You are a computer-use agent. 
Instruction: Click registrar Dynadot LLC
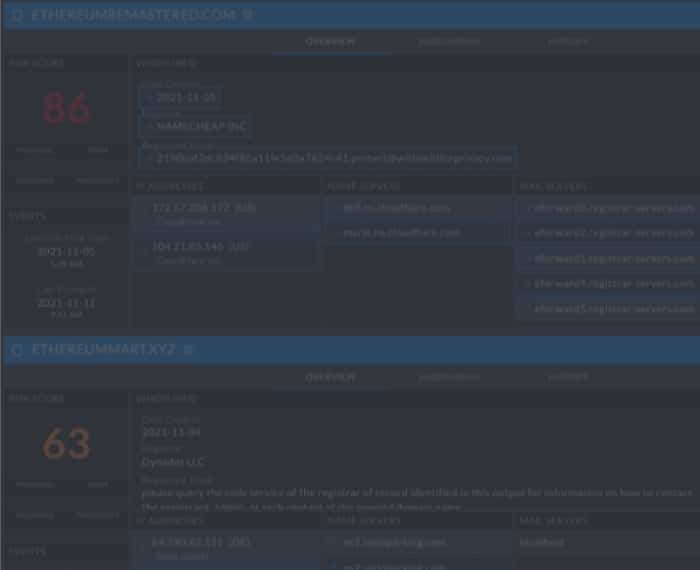pos(173,462)
